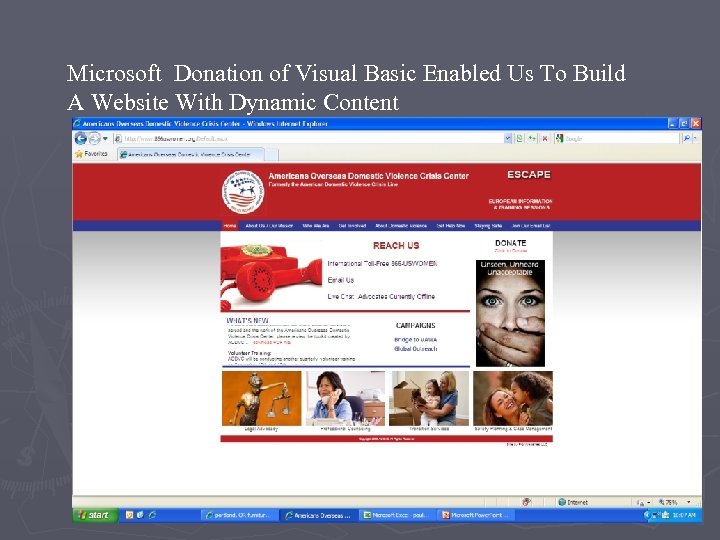Click the Refresh icon beside the address bar
The height and width of the screenshot is (540, 720).
click(x=532, y=138)
